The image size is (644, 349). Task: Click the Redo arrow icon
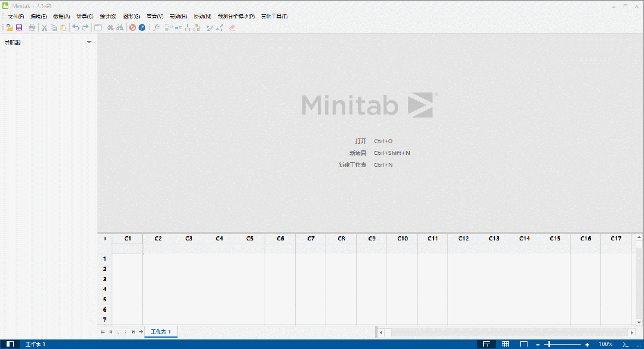[85, 27]
